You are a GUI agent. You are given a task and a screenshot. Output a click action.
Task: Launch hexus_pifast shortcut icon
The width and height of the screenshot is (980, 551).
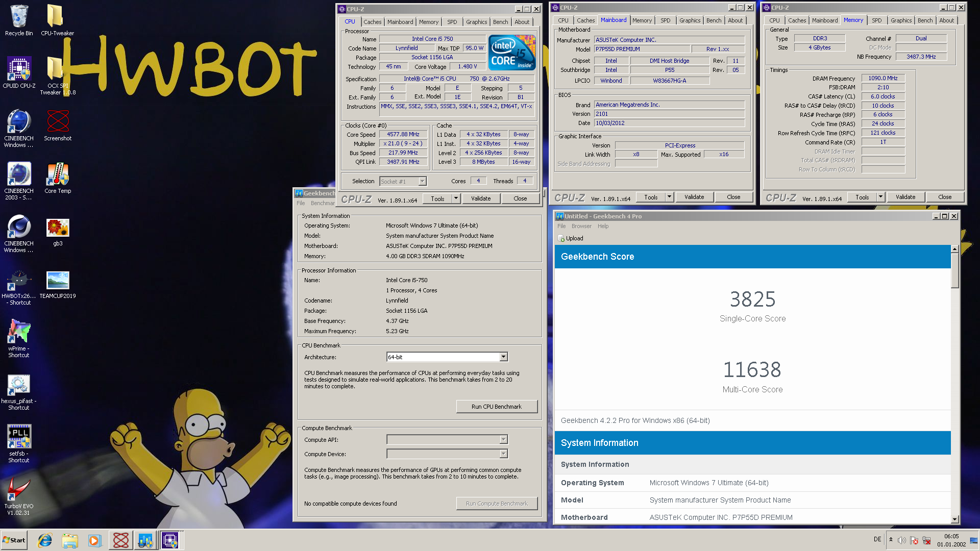pyautogui.click(x=19, y=391)
